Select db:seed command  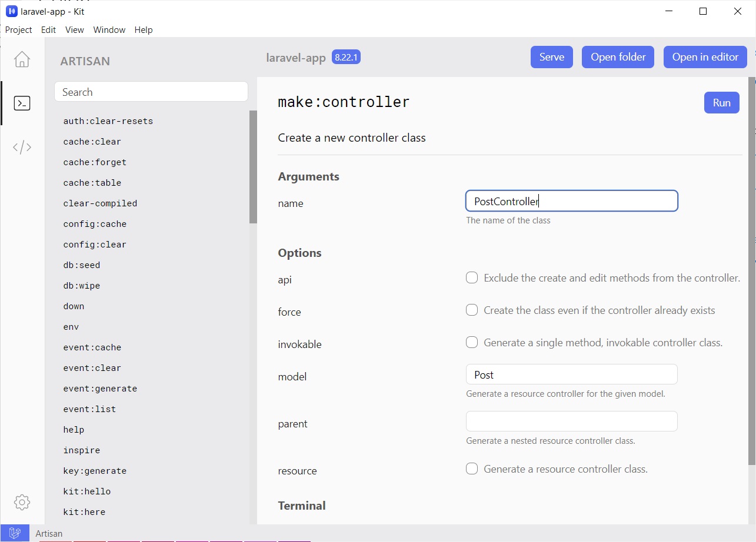point(82,265)
